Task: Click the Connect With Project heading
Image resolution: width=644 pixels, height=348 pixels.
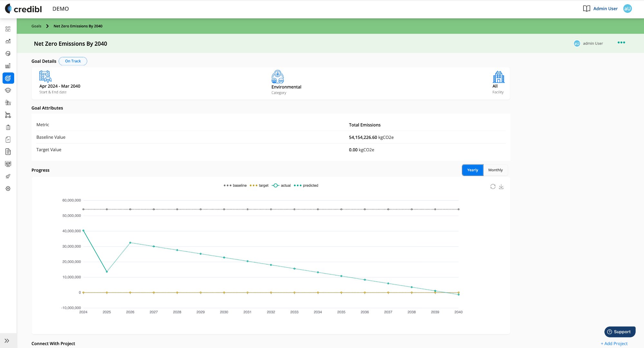Action: 53,343
